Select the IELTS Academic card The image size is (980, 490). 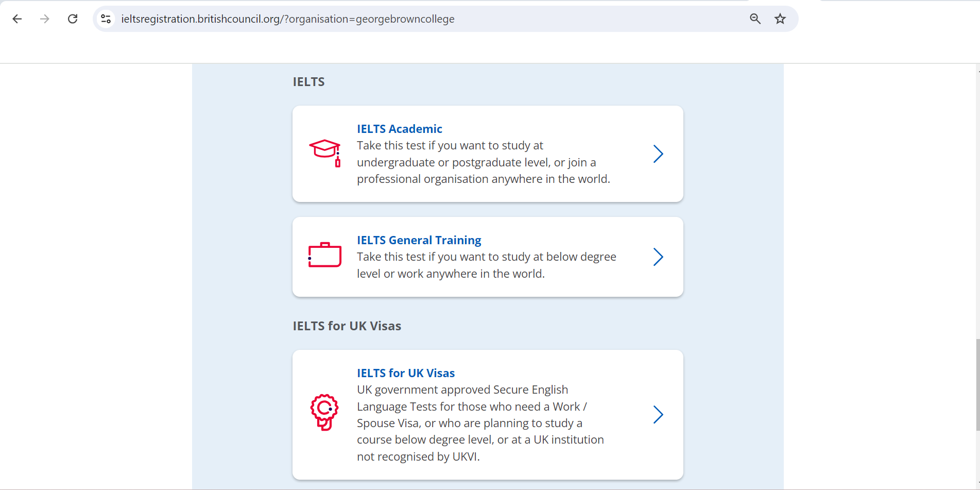pyautogui.click(x=488, y=154)
